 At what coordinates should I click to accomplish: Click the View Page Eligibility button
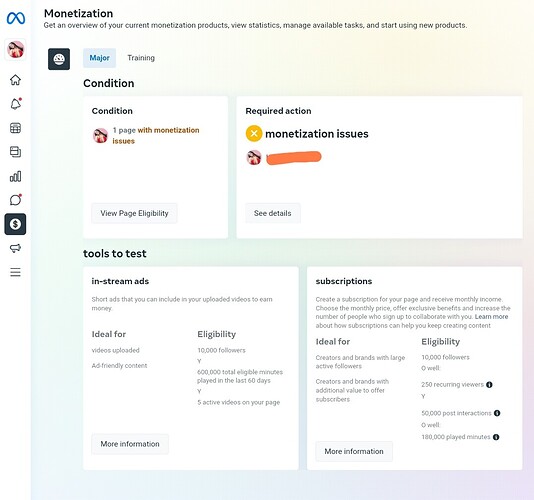pyautogui.click(x=134, y=213)
